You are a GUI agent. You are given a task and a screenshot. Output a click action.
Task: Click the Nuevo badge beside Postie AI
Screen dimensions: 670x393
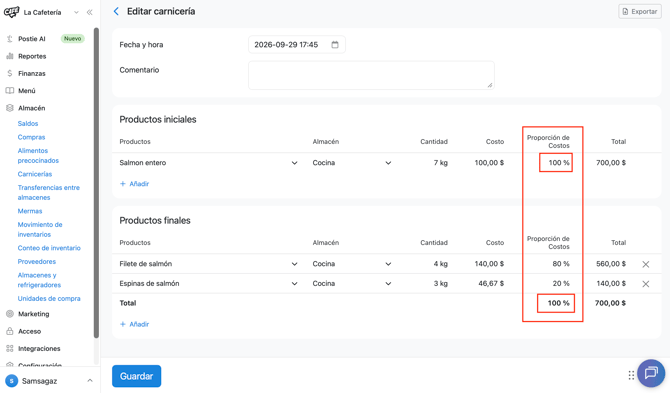point(73,38)
